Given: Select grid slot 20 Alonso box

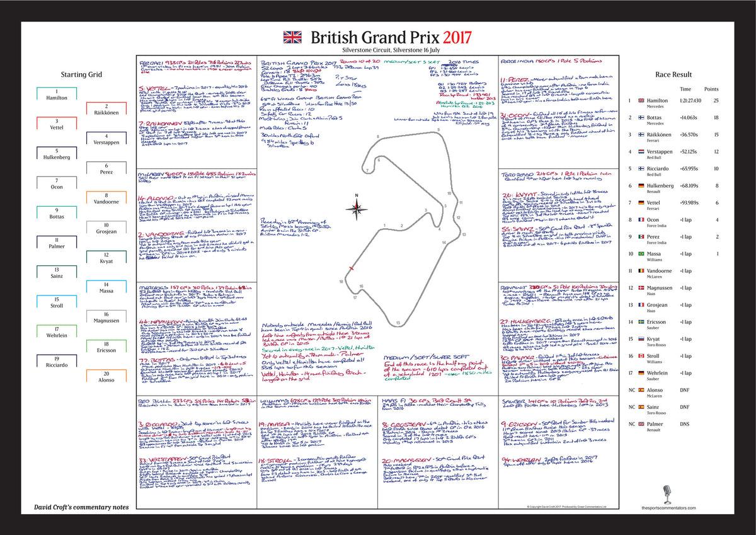Looking at the screenshot, I should coord(106,377).
